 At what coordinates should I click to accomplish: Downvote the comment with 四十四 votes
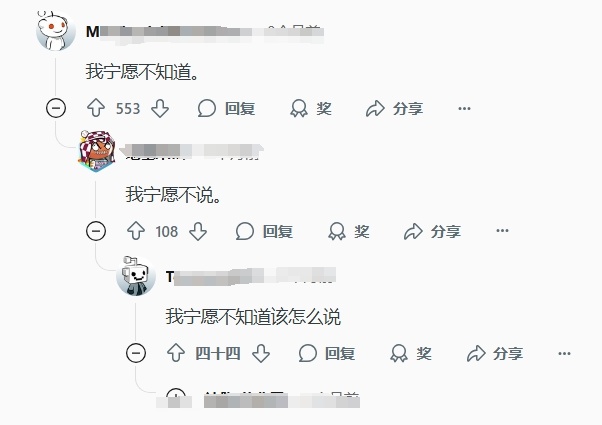261,353
